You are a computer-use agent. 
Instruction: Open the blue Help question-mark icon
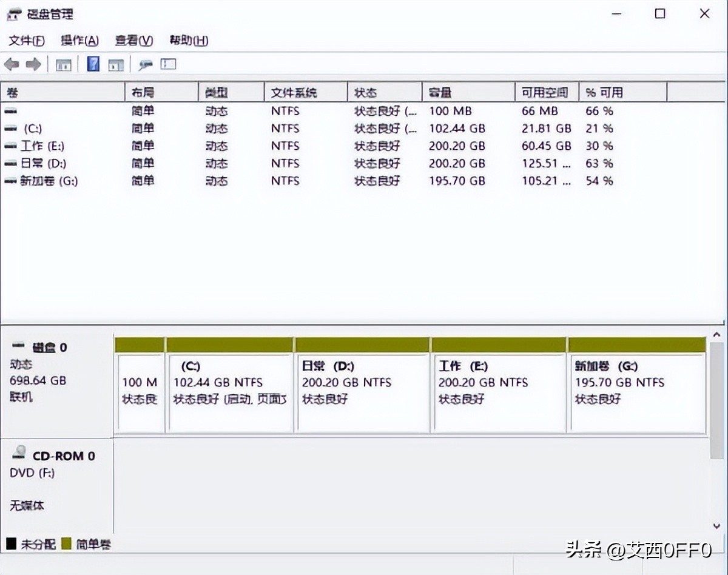(x=93, y=64)
